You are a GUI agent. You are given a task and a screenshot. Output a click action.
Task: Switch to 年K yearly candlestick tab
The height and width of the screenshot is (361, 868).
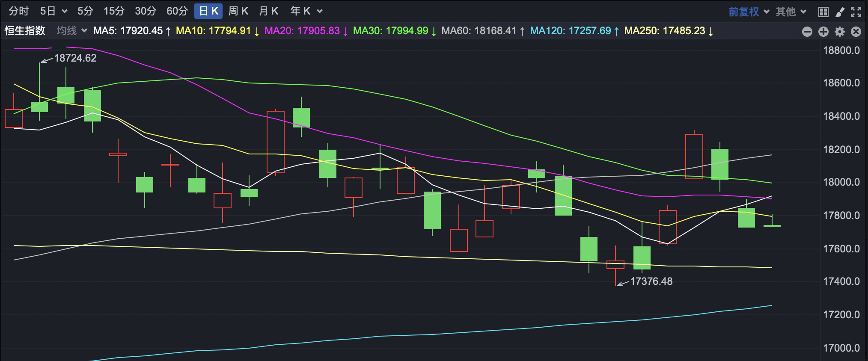pyautogui.click(x=300, y=11)
